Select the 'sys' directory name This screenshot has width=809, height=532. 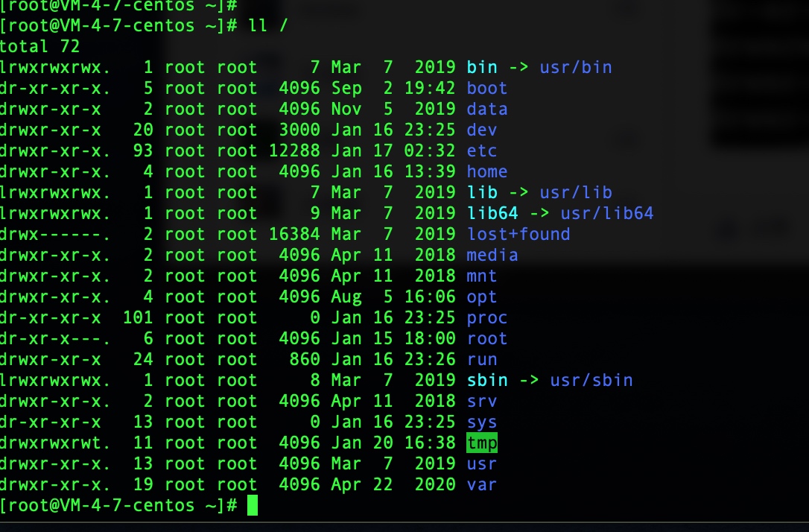point(482,422)
